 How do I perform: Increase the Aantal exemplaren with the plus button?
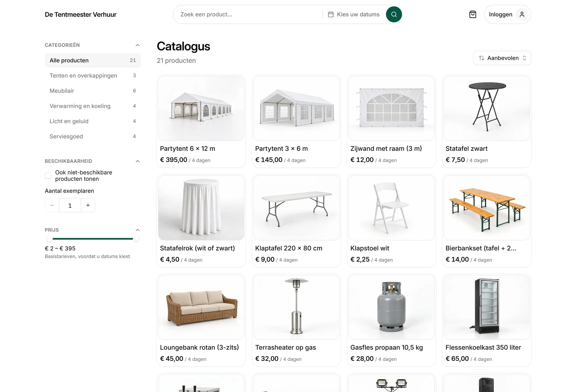(88, 205)
